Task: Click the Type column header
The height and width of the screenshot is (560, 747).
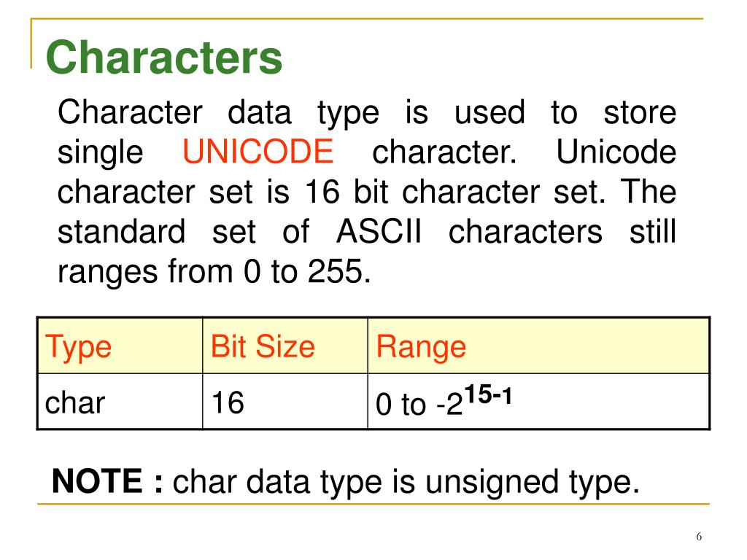Action: point(79,346)
